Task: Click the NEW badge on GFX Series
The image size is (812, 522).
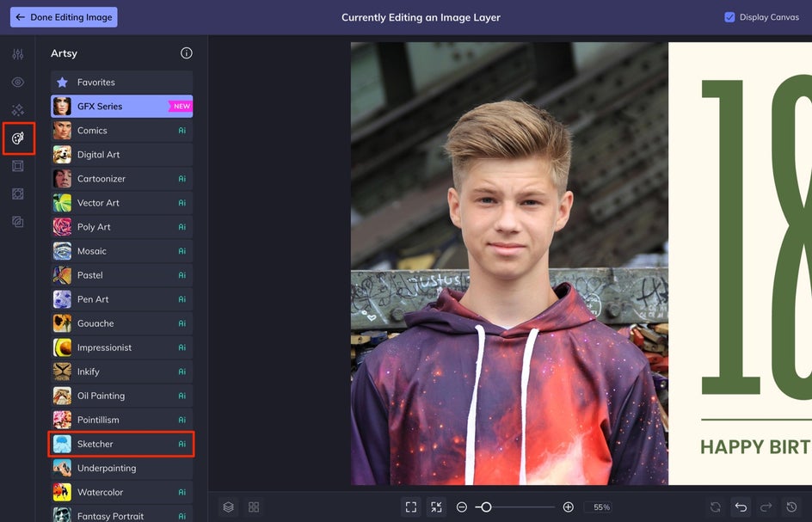Action: (181, 106)
